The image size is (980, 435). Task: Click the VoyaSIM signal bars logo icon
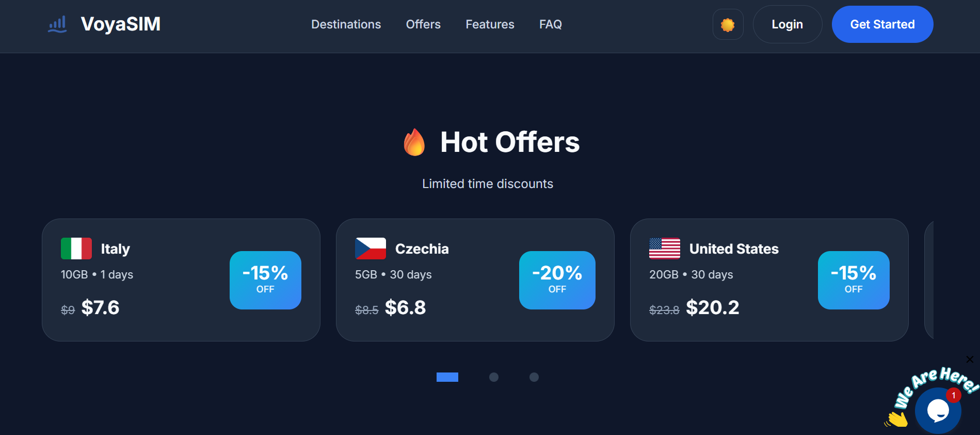57,24
